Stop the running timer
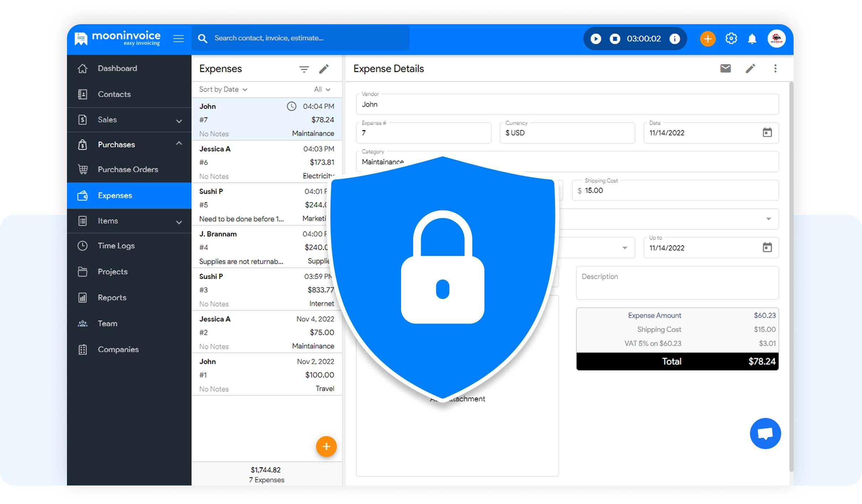862x504 pixels. [615, 38]
